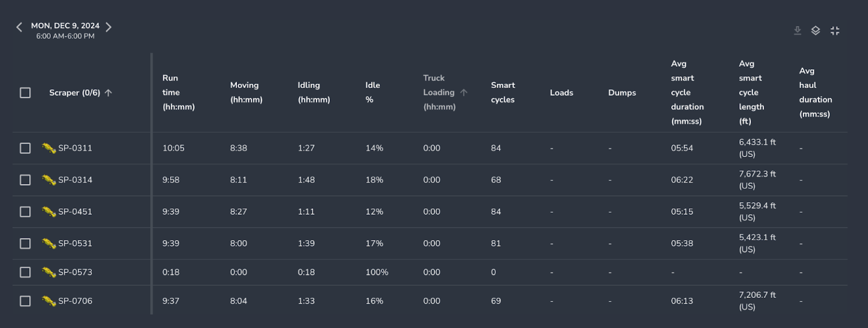This screenshot has width=868, height=328.
Task: Click the scraper icon beside SP-0311
Action: click(x=49, y=148)
